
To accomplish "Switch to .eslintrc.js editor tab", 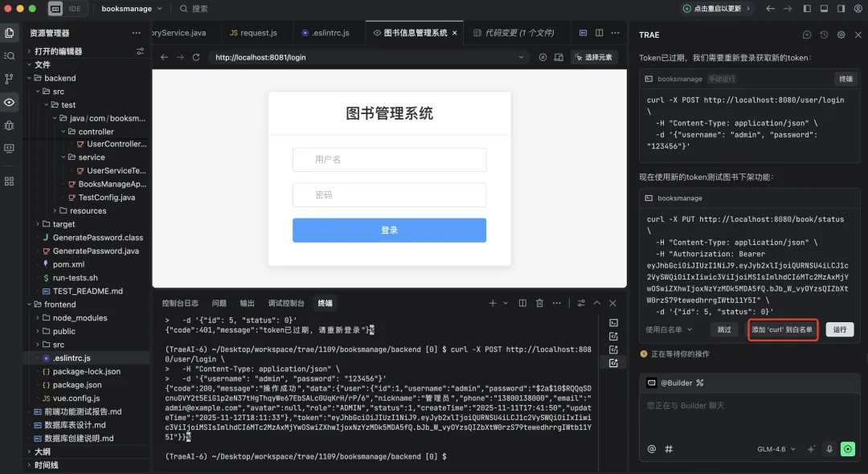I will (325, 33).
